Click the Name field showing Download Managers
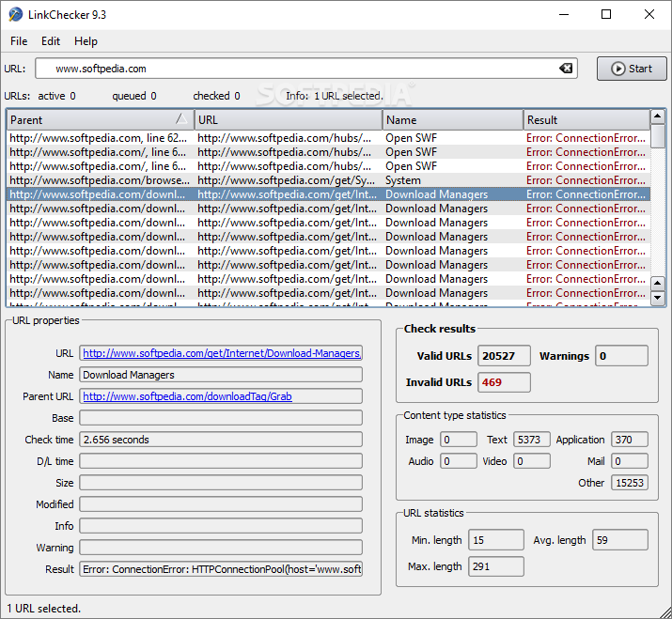The width and height of the screenshot is (672, 619). pyautogui.click(x=221, y=375)
